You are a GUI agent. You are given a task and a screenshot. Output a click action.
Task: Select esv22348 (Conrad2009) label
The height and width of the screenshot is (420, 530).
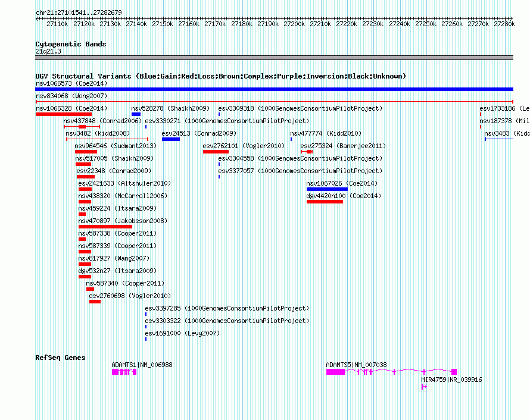[x=114, y=171]
